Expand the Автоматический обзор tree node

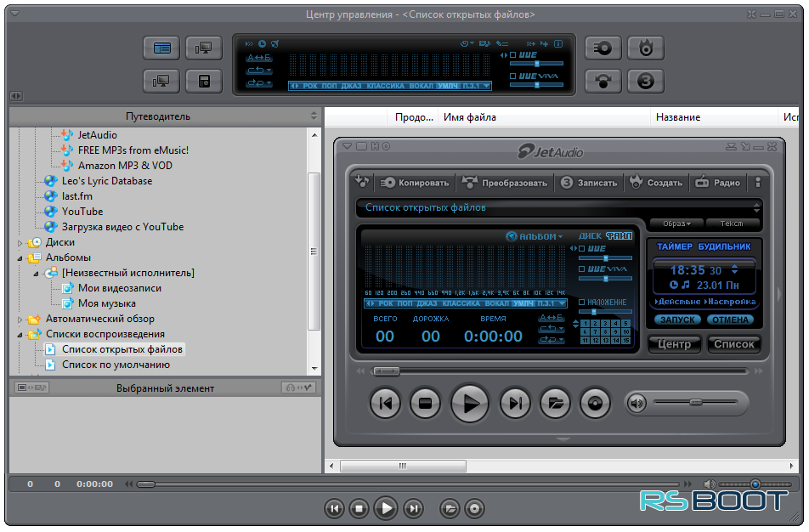pos(20,320)
